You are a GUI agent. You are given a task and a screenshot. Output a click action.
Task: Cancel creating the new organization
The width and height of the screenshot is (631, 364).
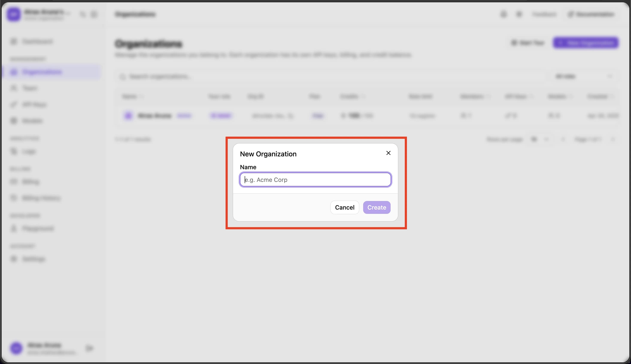point(345,207)
